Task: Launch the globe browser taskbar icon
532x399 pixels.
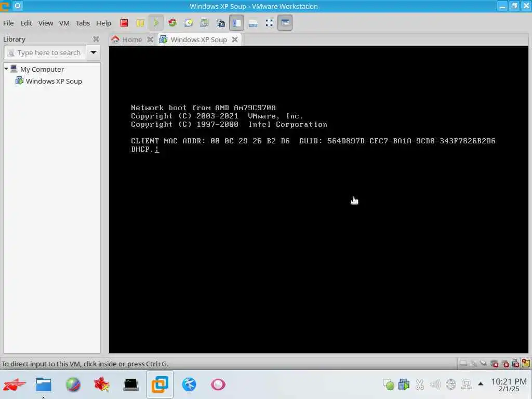Action: coord(73,384)
